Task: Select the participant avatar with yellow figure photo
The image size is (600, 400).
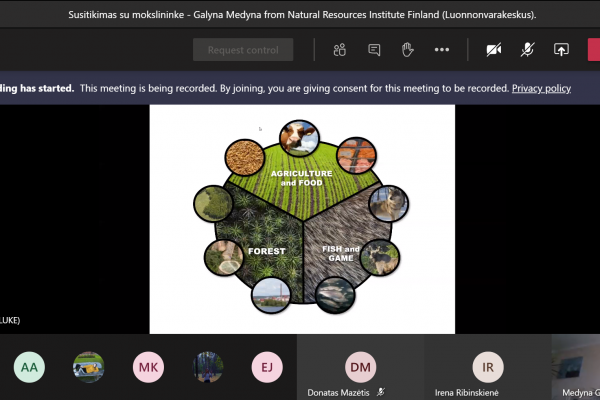Action: tap(88, 367)
